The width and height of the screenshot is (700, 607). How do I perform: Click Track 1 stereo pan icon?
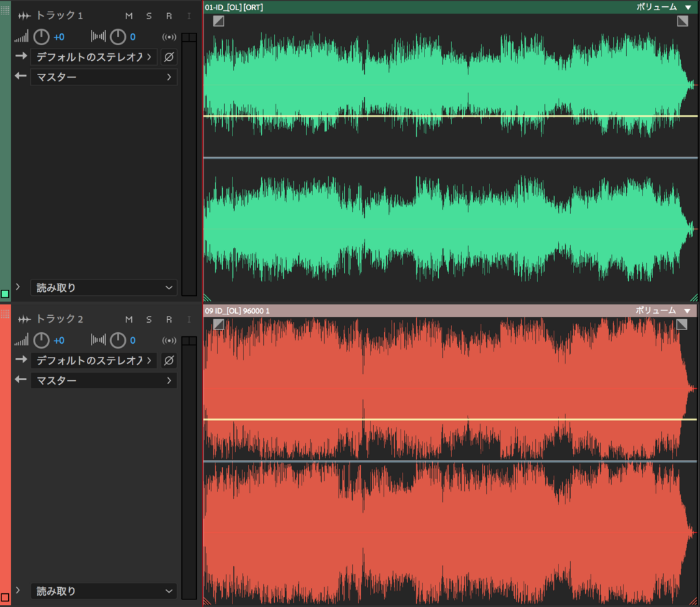(98, 37)
